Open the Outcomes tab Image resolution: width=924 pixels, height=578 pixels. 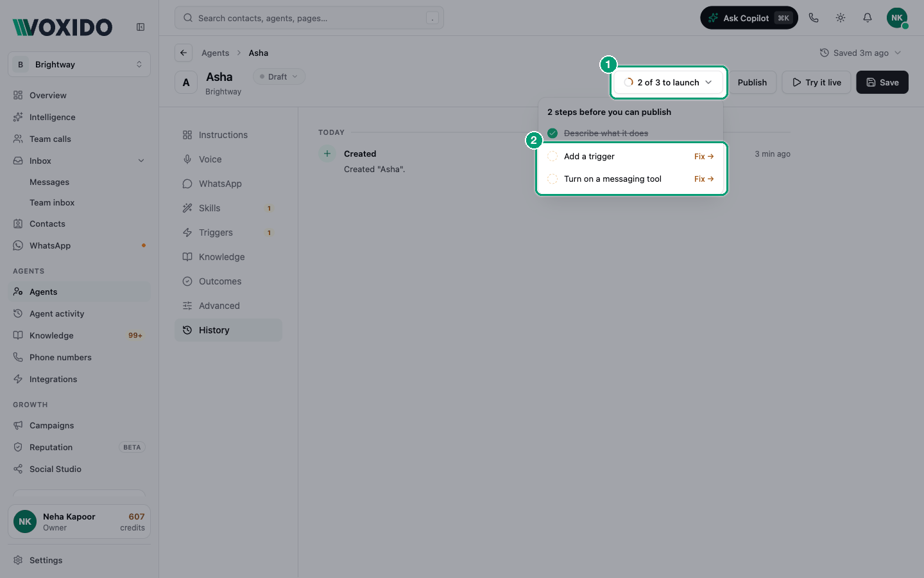click(228, 281)
